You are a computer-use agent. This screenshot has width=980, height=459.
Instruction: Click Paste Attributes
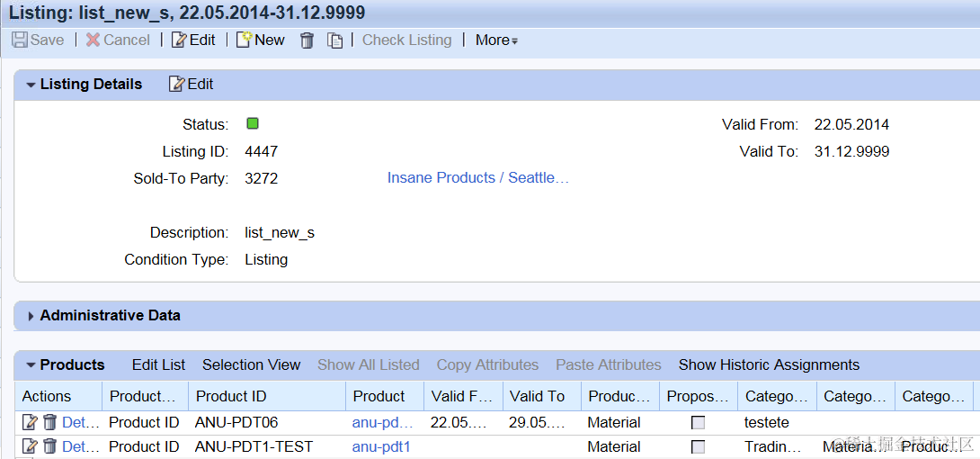[609, 364]
